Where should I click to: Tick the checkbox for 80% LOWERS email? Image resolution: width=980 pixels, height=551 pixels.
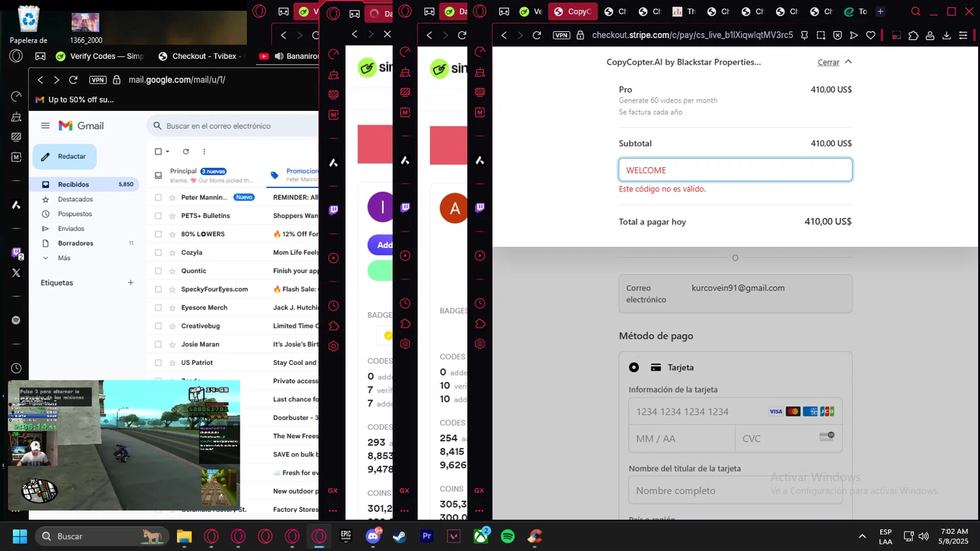[x=158, y=234]
